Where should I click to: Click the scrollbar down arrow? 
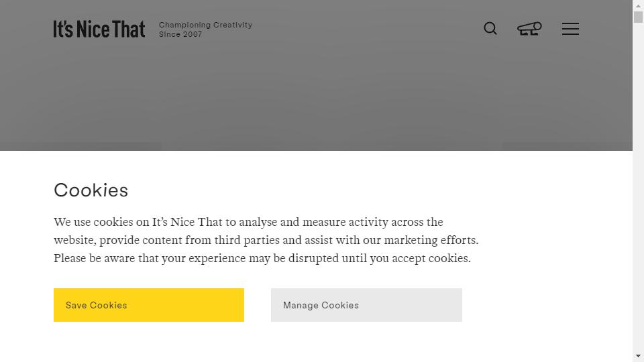tap(638, 356)
